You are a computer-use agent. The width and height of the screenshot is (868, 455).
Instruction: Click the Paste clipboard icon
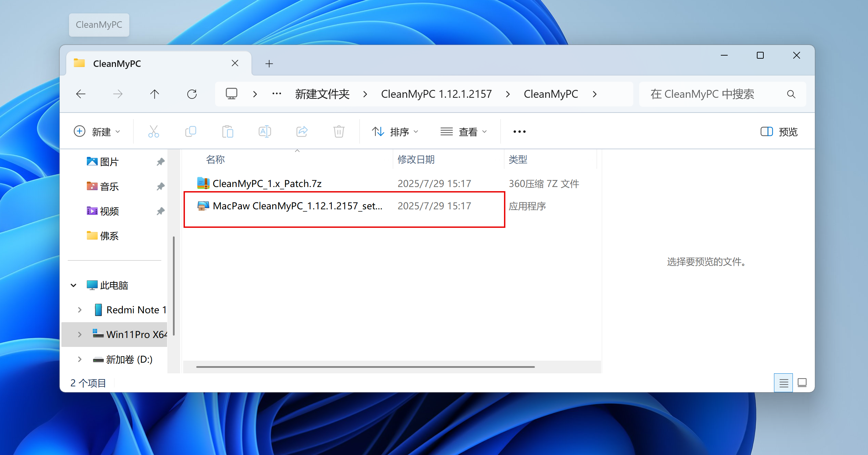227,131
